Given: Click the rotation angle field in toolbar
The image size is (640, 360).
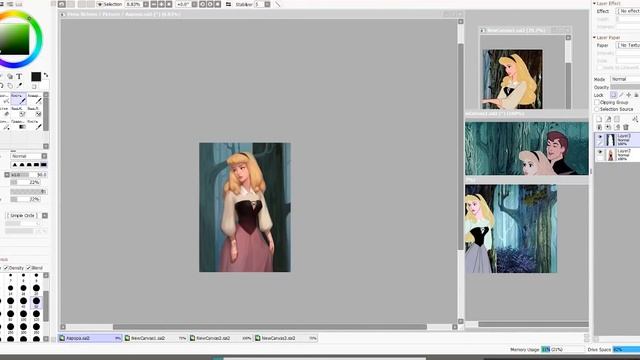Looking at the screenshot, I should click(183, 4).
